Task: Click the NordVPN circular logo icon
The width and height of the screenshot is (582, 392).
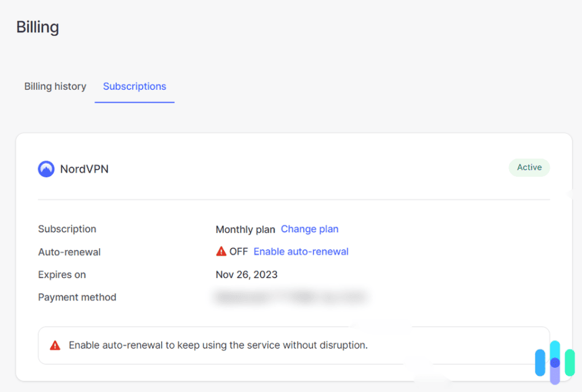Action: 45,169
